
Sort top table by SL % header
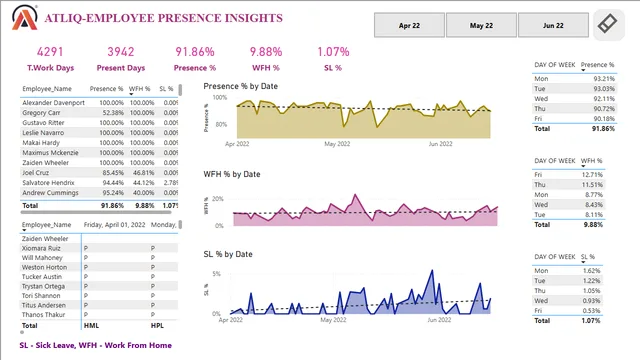pos(166,89)
